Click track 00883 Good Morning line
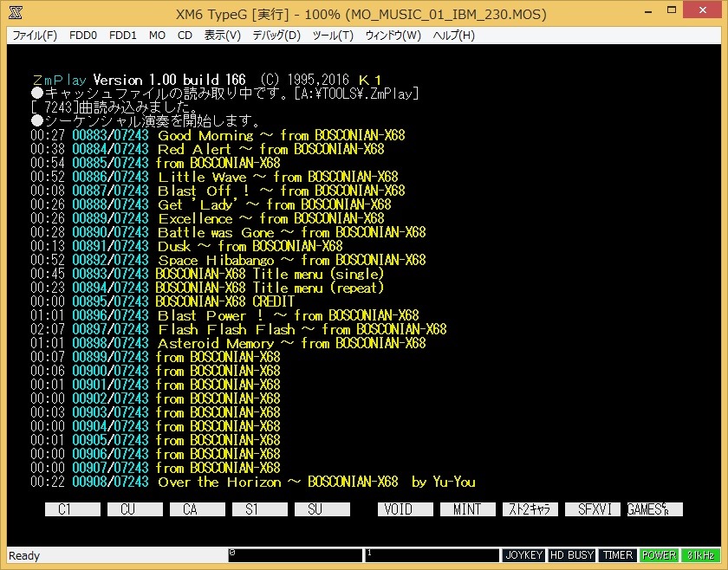This screenshot has height=570, width=728. [x=218, y=135]
